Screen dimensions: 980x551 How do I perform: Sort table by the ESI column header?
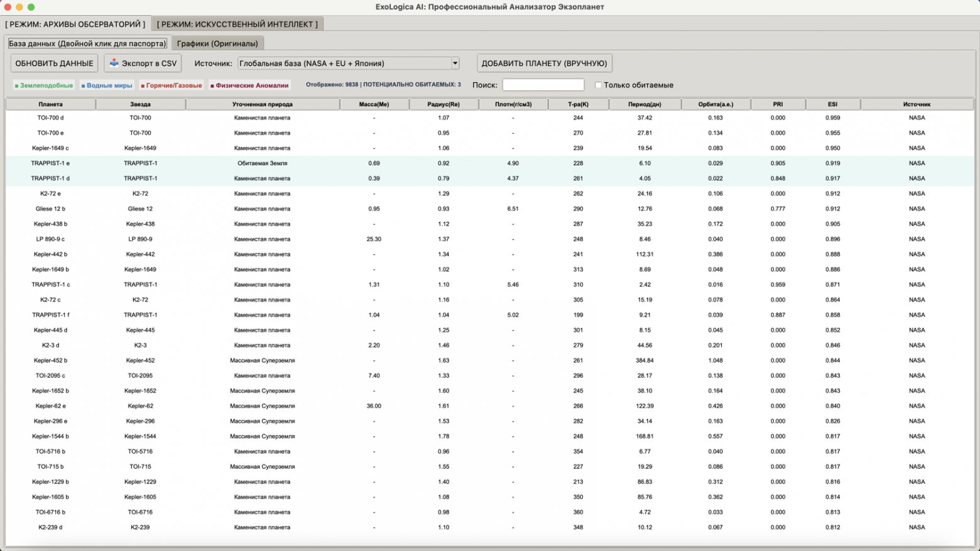tap(832, 104)
